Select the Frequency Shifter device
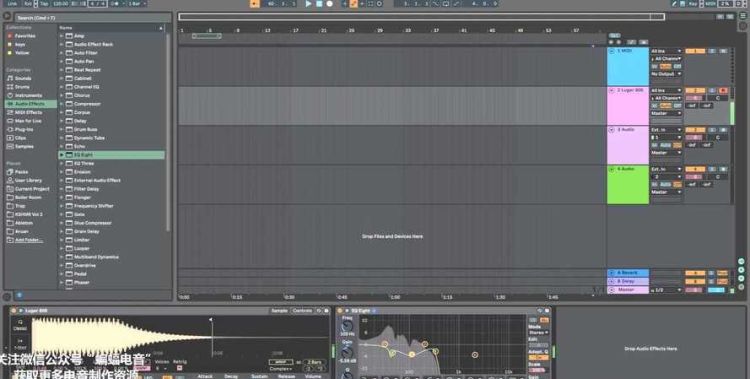The image size is (750, 379). coord(94,206)
